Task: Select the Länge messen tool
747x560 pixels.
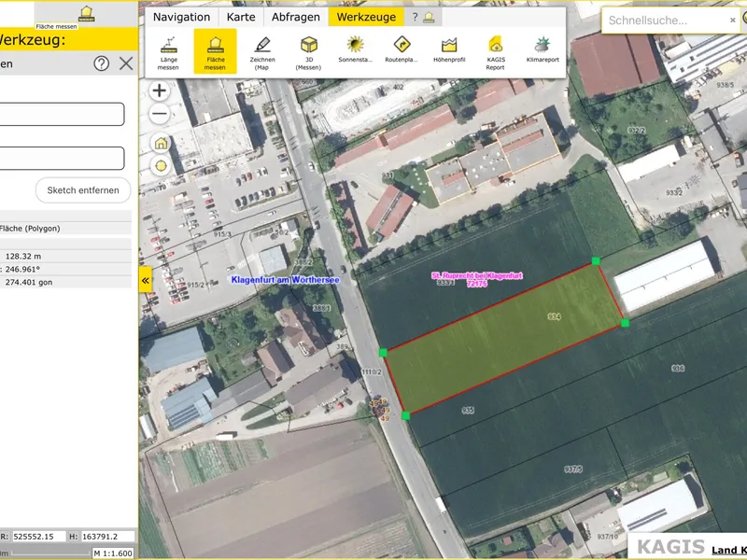Action: pyautogui.click(x=168, y=51)
